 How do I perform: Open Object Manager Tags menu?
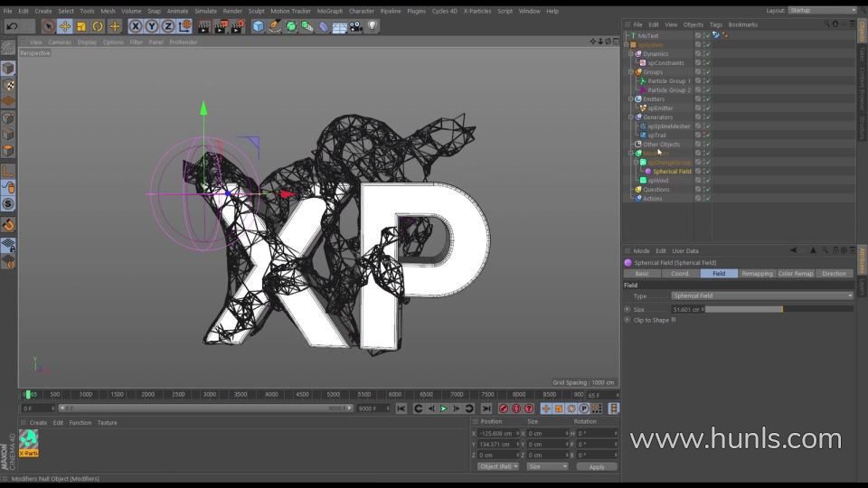click(x=716, y=24)
